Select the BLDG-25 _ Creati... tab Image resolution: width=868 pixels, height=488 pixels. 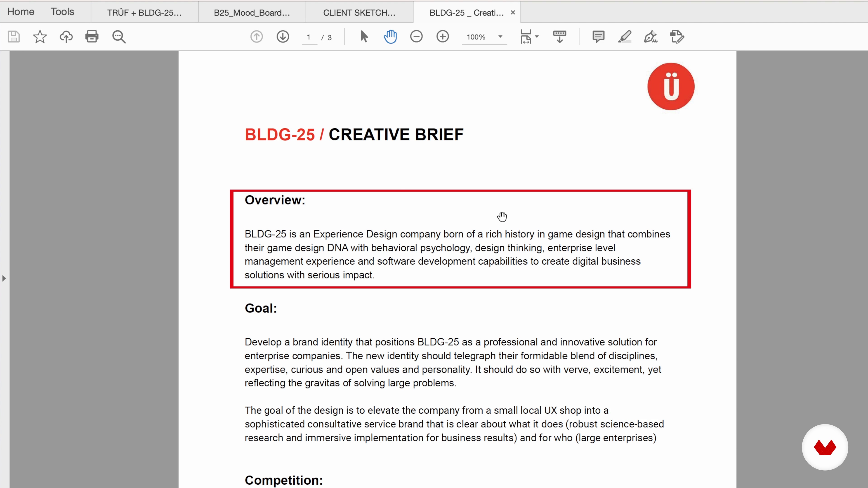pyautogui.click(x=467, y=12)
